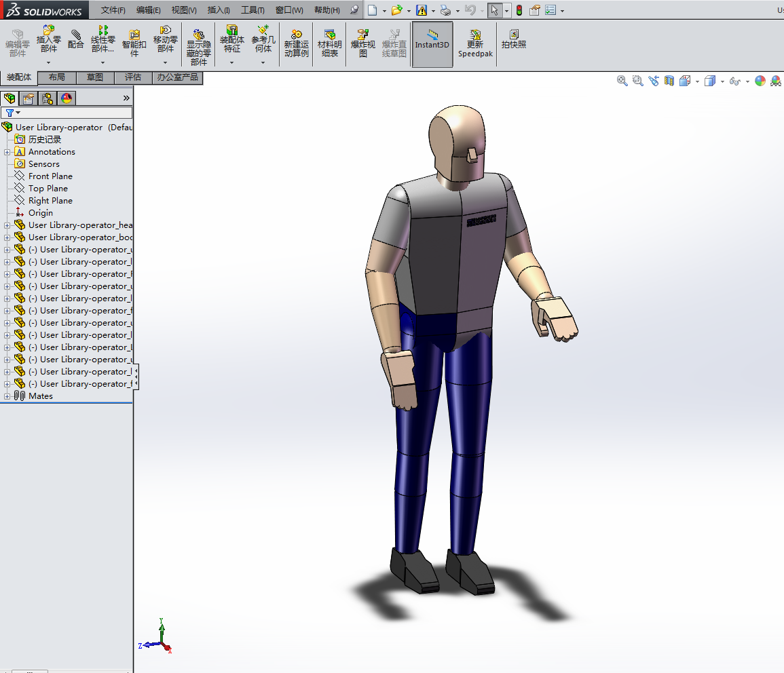Open the Display Style dropdown arrow

pos(722,81)
